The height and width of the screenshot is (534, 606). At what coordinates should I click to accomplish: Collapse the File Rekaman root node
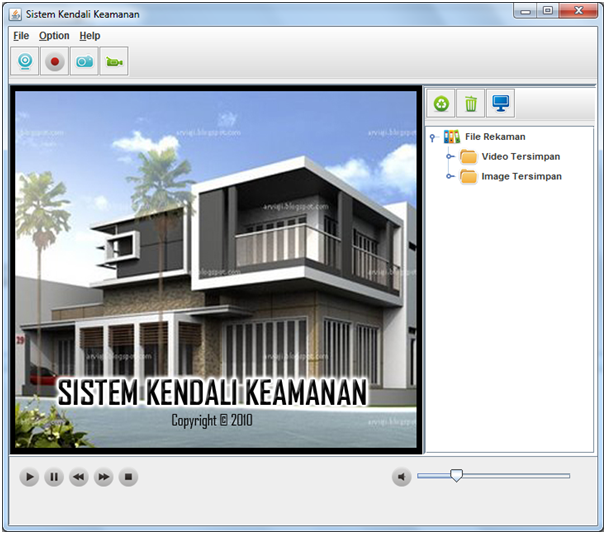[x=432, y=138]
